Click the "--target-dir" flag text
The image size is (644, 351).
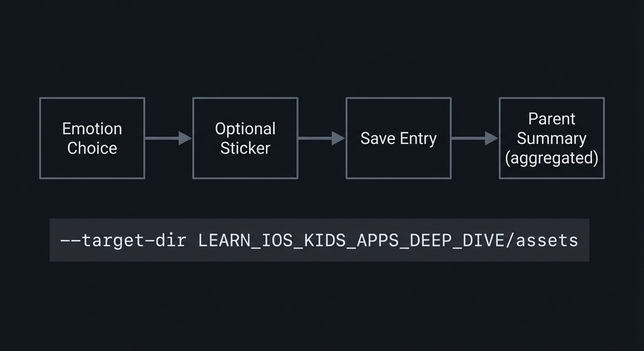(x=123, y=240)
